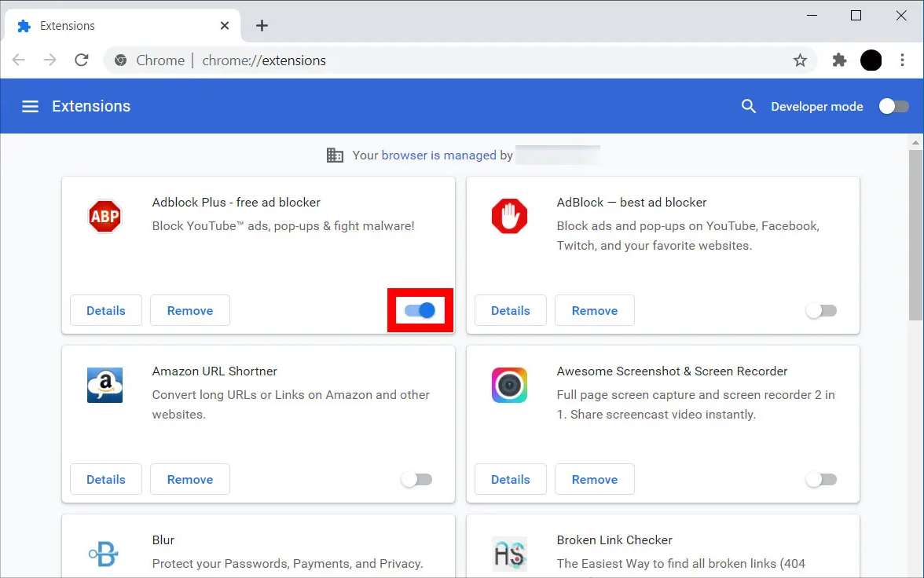Click the Blur extension logo

pyautogui.click(x=104, y=554)
